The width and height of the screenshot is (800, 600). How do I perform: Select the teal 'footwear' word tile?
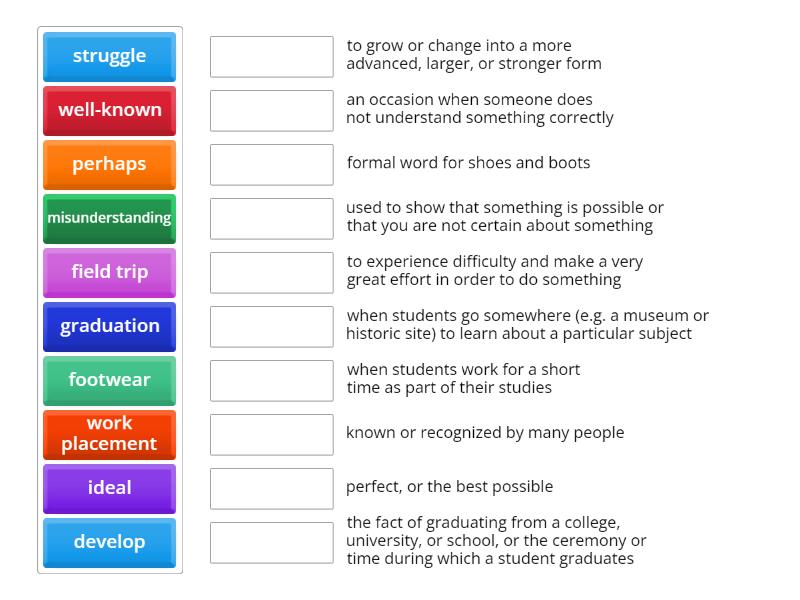point(109,381)
